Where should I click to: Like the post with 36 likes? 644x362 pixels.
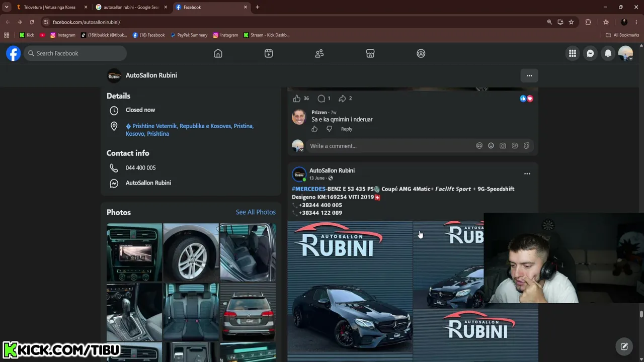coord(297,99)
